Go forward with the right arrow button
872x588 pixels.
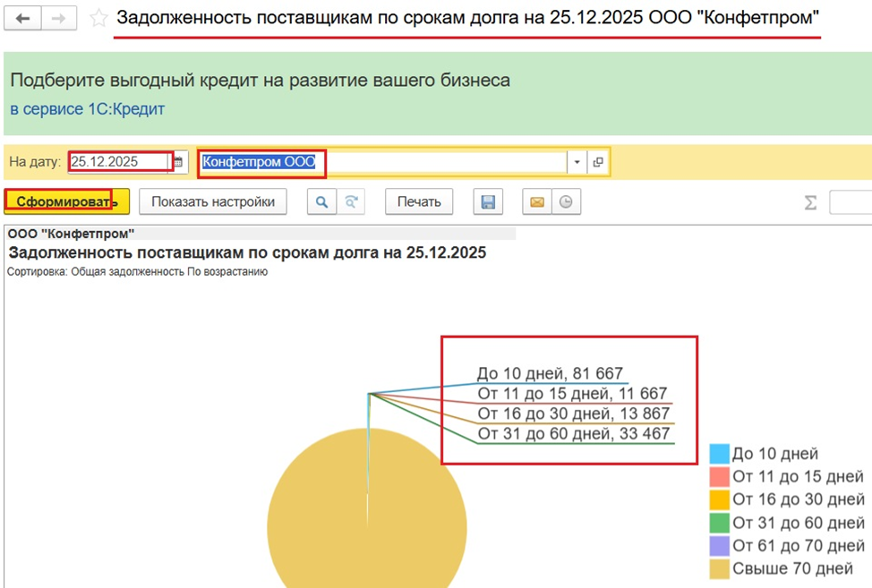coord(58,18)
